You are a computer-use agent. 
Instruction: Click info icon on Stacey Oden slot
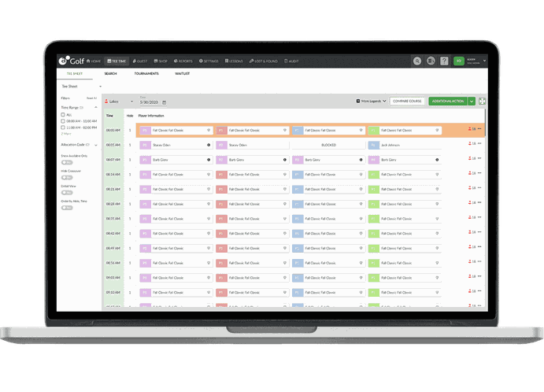208,145
